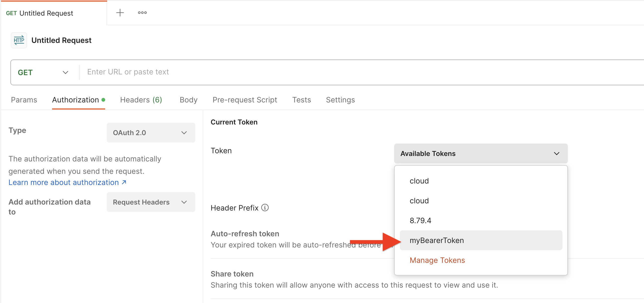
Task: Select the second cloud token entry
Action: [x=419, y=201]
